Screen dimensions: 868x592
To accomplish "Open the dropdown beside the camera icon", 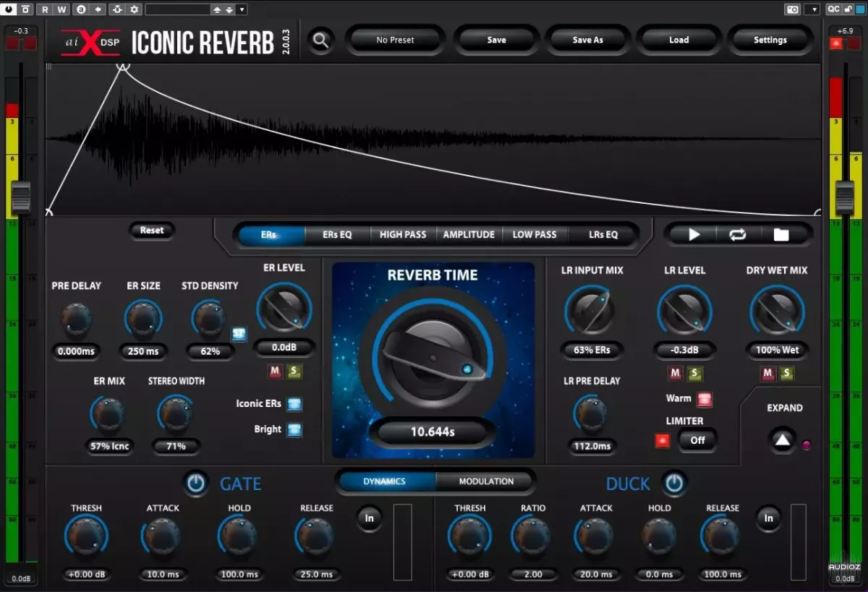I will point(812,9).
